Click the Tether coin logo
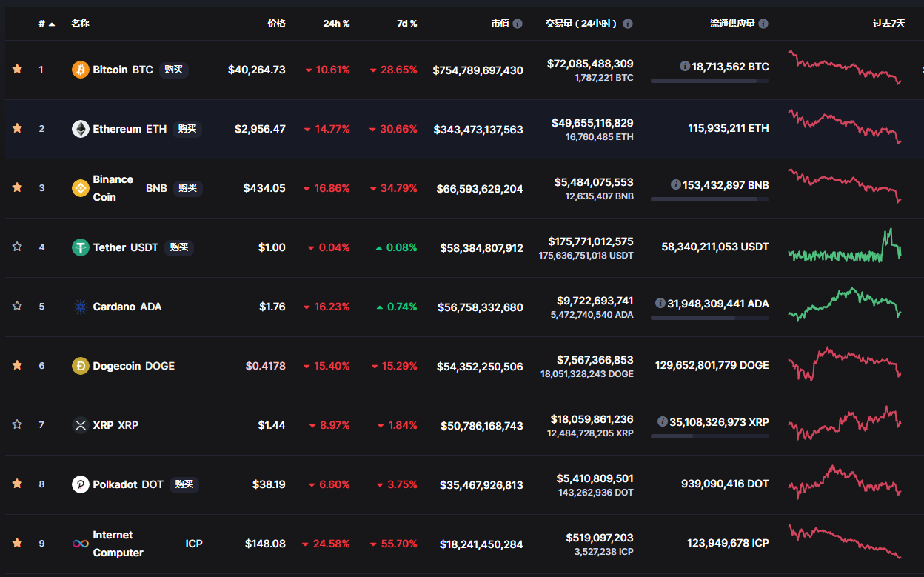This screenshot has width=924, height=577. pyautogui.click(x=80, y=247)
